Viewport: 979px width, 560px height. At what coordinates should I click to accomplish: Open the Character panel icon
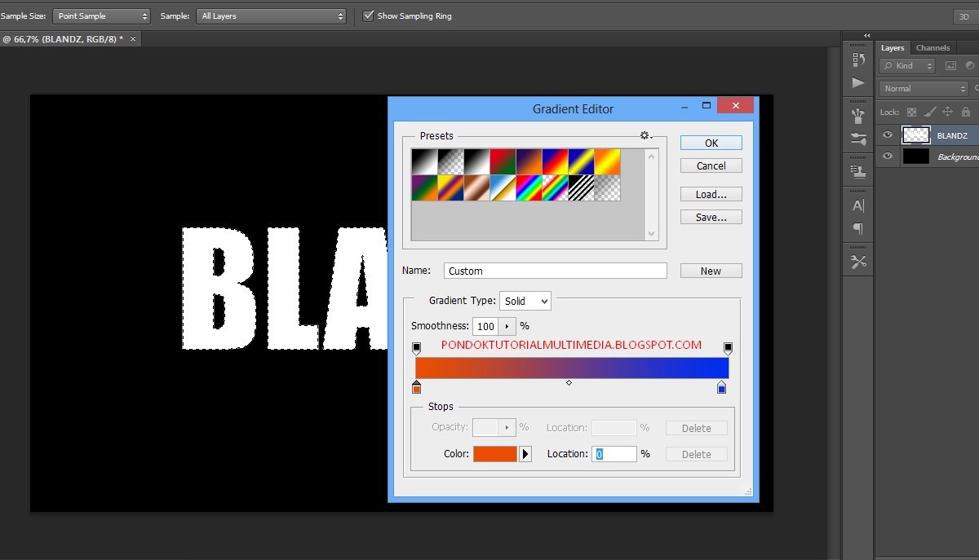pos(857,205)
